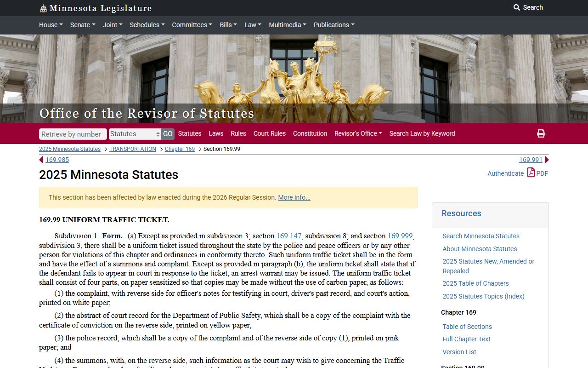The image size is (588, 368).
Task: Open the Senate dropdown menu
Action: click(82, 25)
